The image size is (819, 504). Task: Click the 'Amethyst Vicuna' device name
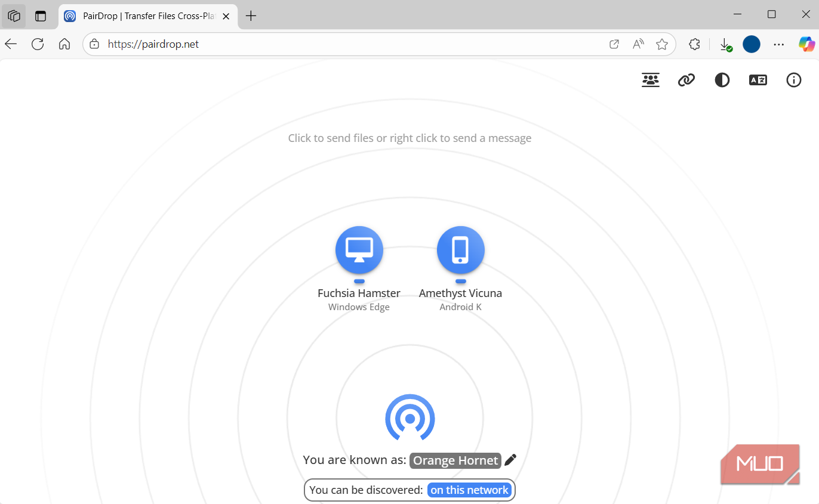point(460,293)
